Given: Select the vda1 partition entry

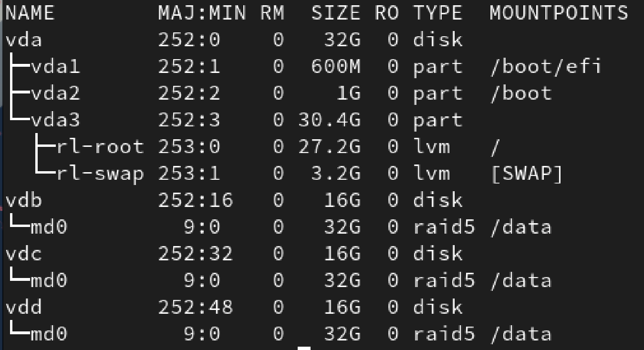Looking at the screenshot, I should pyautogui.click(x=55, y=67).
